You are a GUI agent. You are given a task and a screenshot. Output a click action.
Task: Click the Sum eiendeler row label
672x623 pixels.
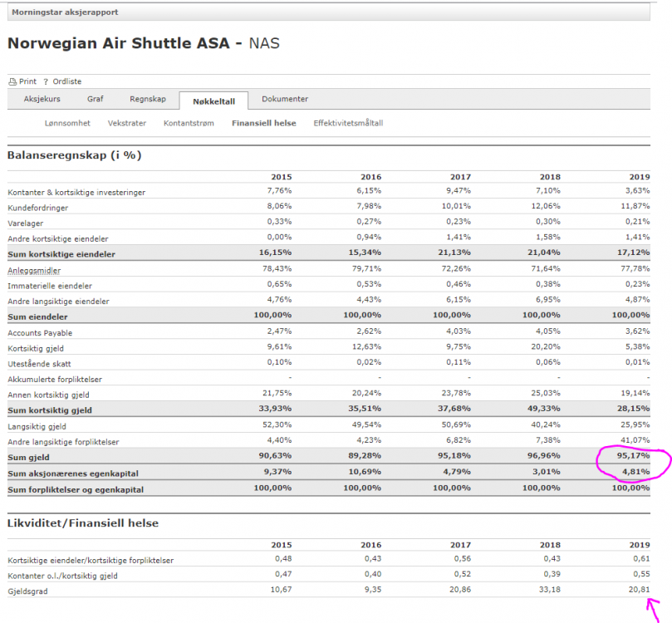pos(37,317)
